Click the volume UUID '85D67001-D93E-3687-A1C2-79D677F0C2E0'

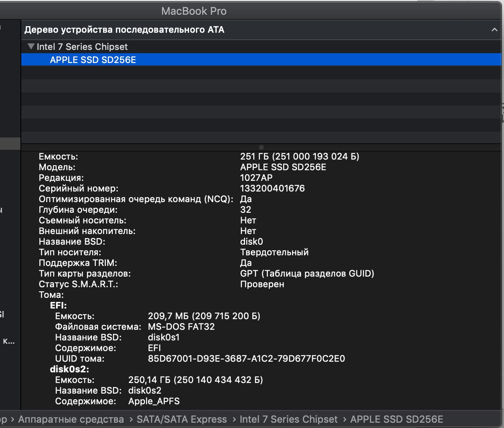(246, 359)
